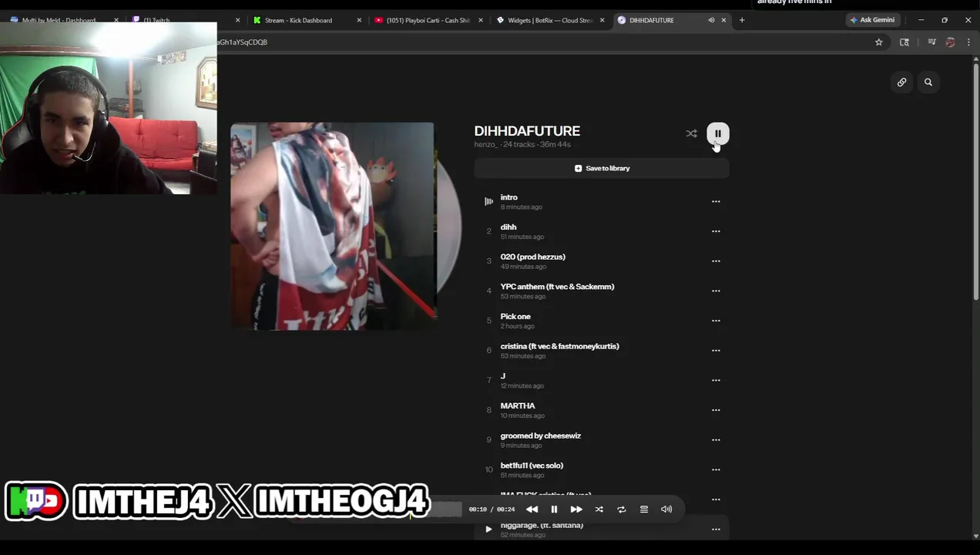Play groomed by cheesewiz track
980x555 pixels.
pyautogui.click(x=540, y=436)
